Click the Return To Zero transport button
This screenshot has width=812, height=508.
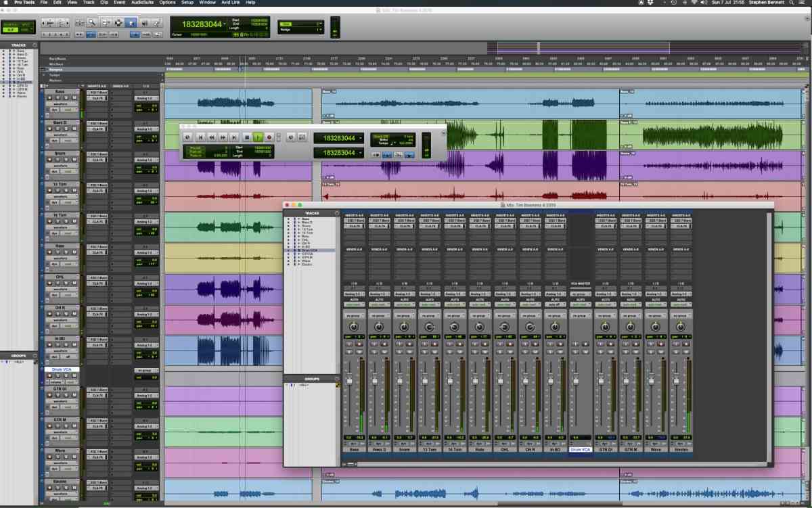click(200, 137)
